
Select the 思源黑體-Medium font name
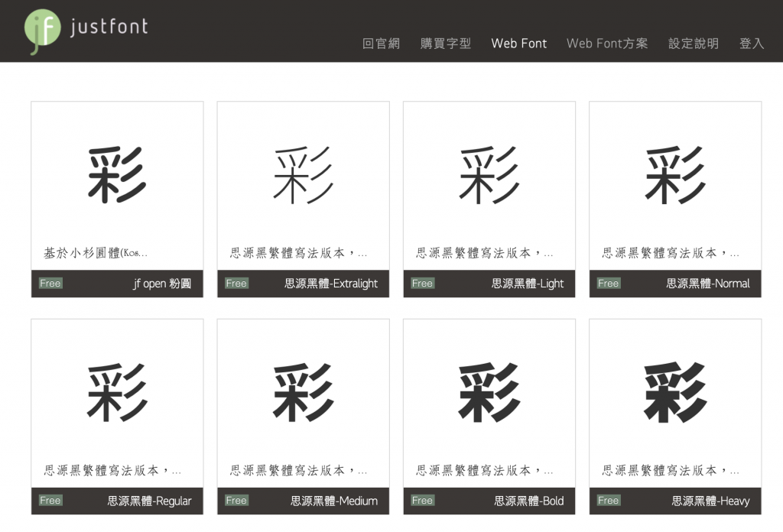click(334, 501)
